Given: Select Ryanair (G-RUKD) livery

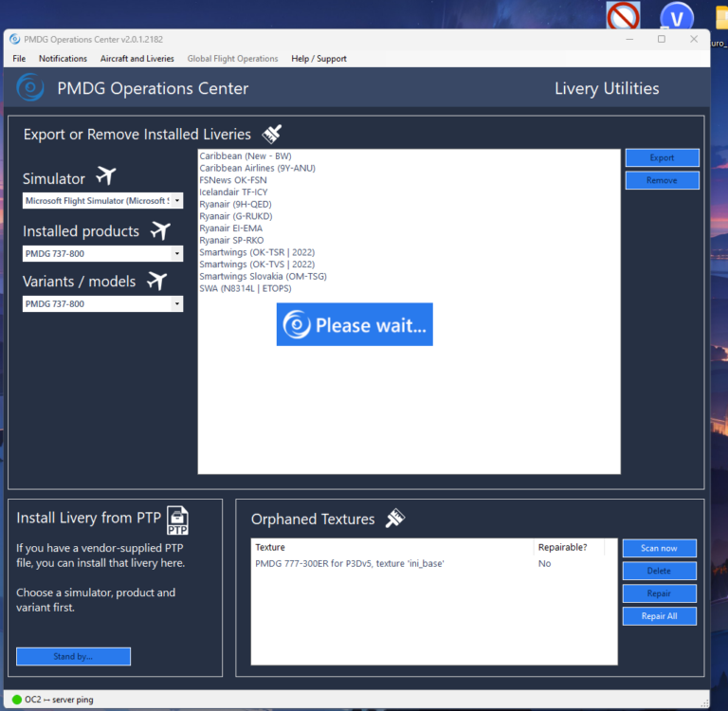Looking at the screenshot, I should 236,216.
